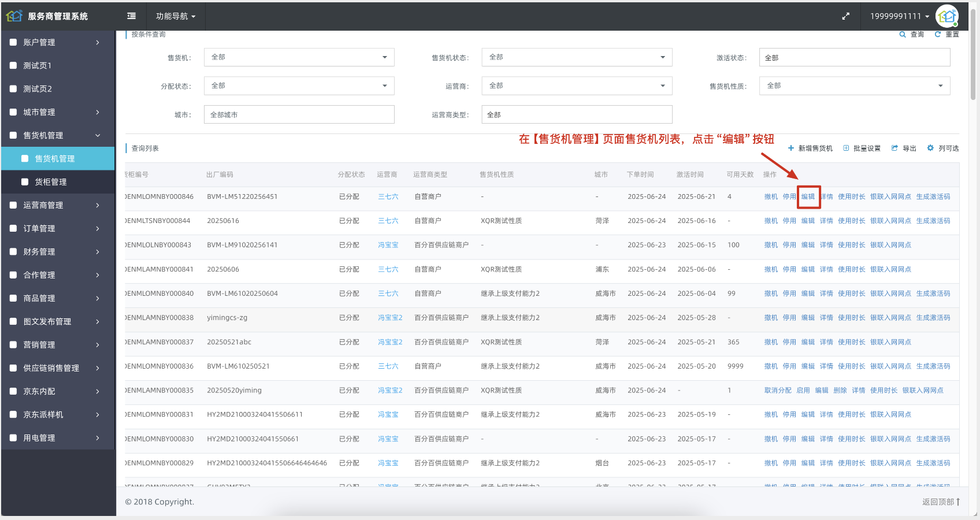The width and height of the screenshot is (980, 520).
Task: Open 账户管理 in the sidebar
Action: [x=58, y=42]
